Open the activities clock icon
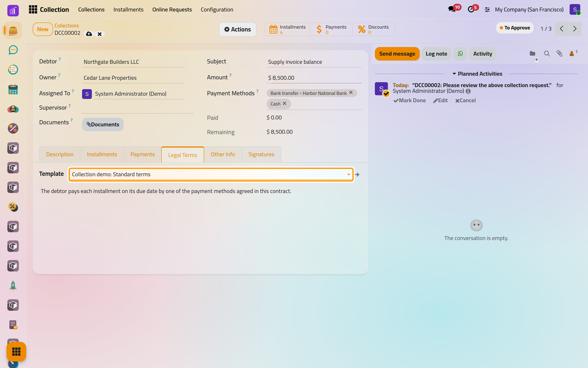The image size is (588, 368). [471, 9]
